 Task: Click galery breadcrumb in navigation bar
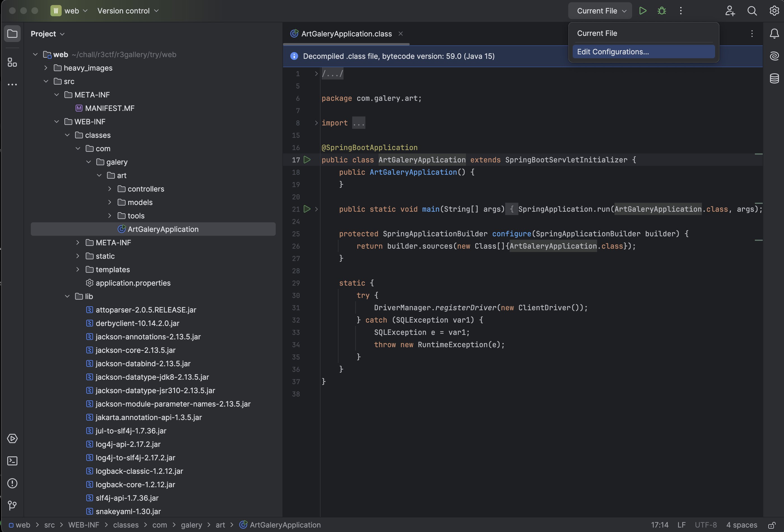point(191,525)
